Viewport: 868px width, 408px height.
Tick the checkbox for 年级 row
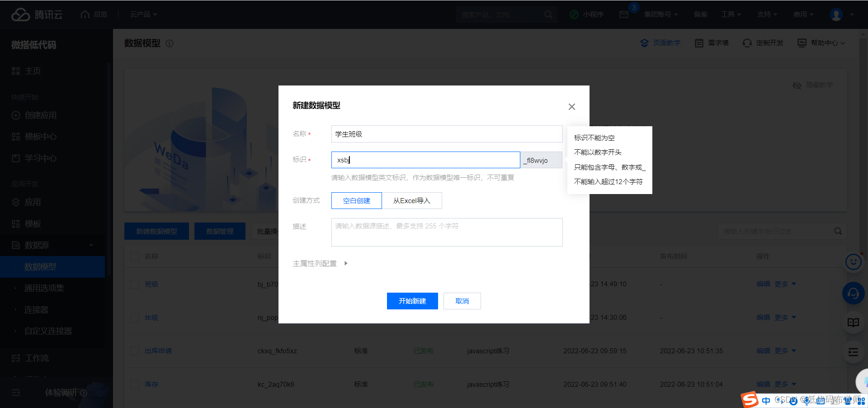tap(135, 318)
